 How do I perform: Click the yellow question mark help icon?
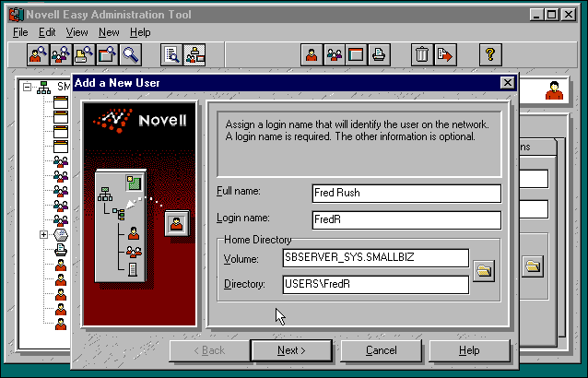[x=490, y=54]
